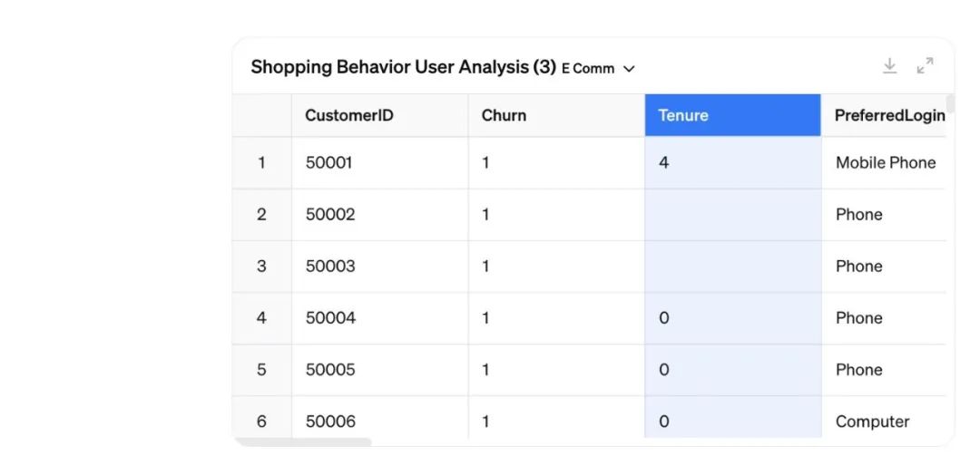Click the vertical scrollbar thumb
The width and height of the screenshot is (980, 456).
[x=951, y=103]
